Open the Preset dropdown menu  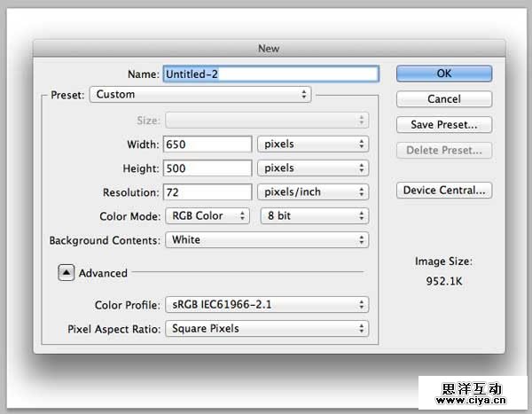pyautogui.click(x=200, y=94)
